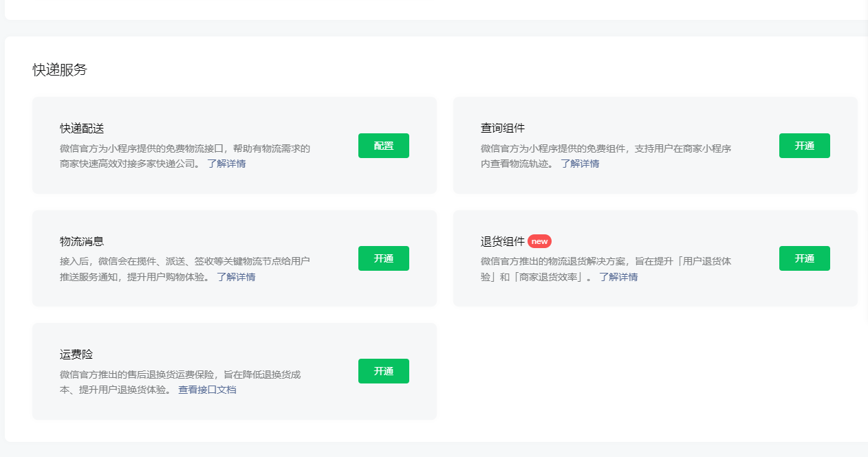Click 开通 button for 运费险
Screen dimensions: 868x457
pyautogui.click(x=383, y=371)
